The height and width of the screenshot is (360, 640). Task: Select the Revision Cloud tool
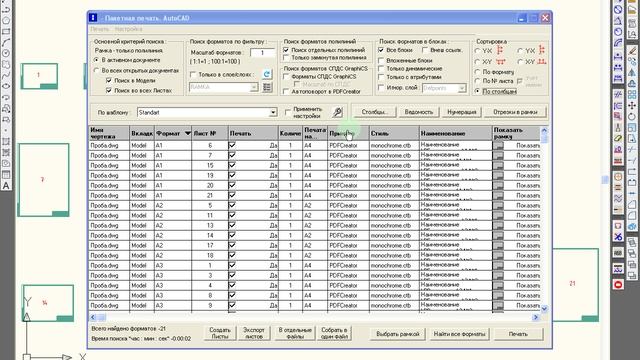coord(6,64)
